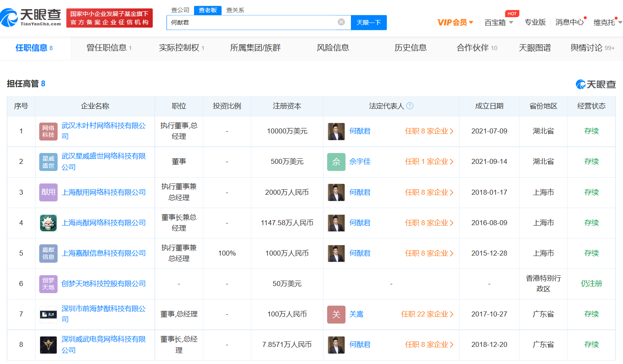This screenshot has height=364, width=623.
Task: Open the 风险信息 tab
Action: tap(333, 48)
